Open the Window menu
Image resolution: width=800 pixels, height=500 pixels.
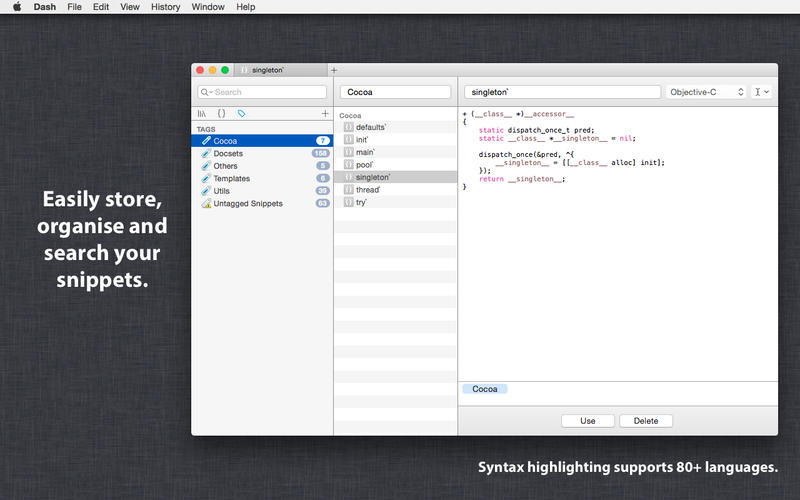(208, 7)
